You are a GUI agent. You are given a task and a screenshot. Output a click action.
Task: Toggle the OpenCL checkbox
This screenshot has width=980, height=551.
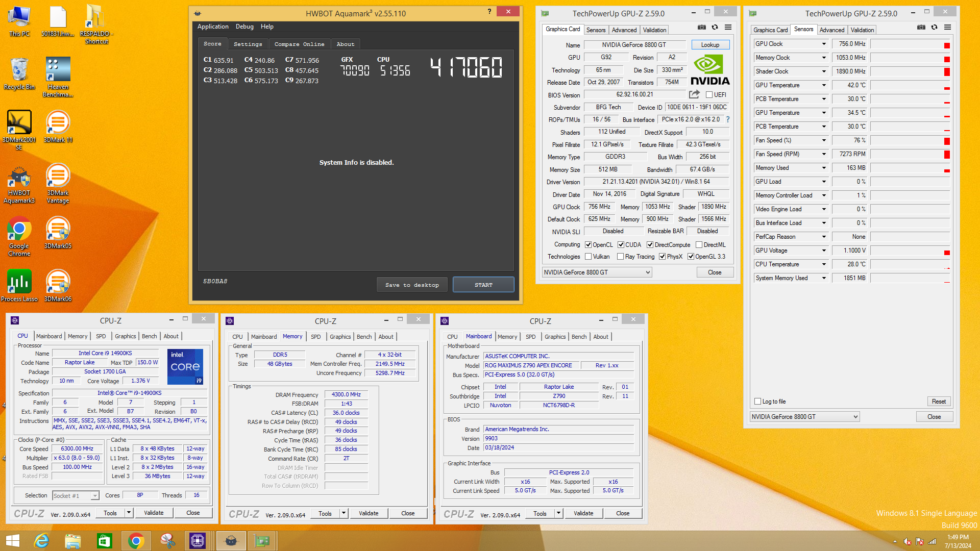pyautogui.click(x=588, y=245)
